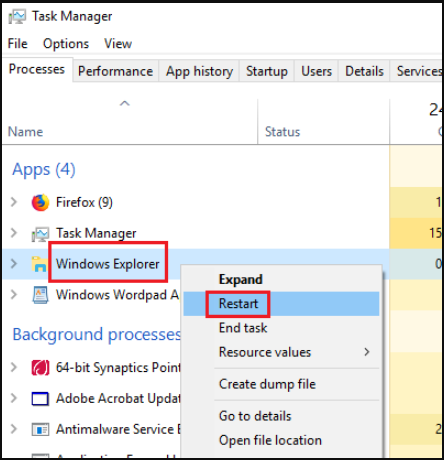
Task: Expand the 64-bit Synaptics process row
Action: tap(14, 367)
